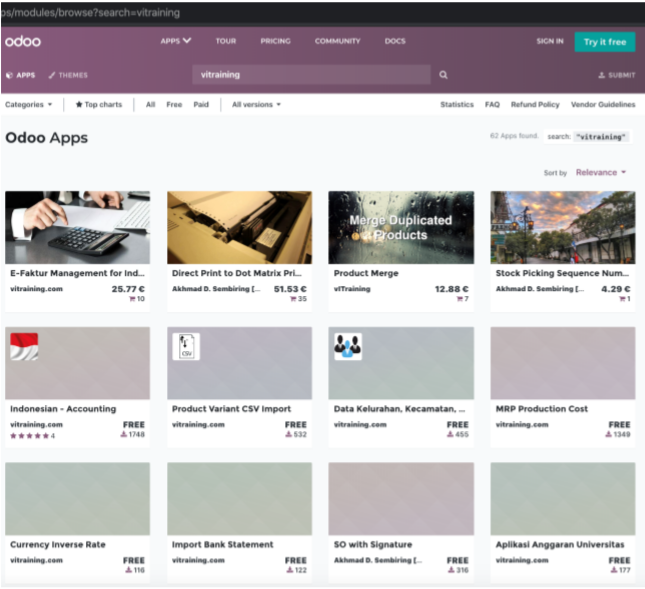Click the 51.53 € price text

coord(290,289)
